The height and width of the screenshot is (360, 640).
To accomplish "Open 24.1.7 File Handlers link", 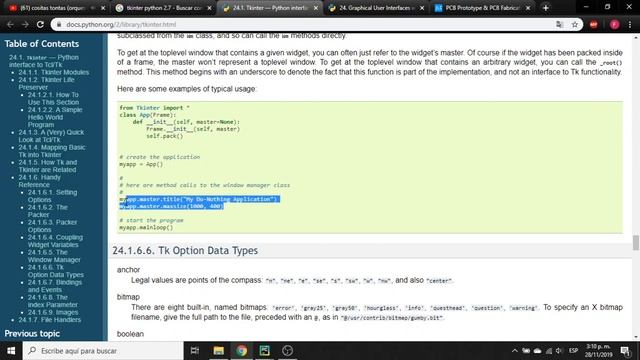I will point(49,320).
